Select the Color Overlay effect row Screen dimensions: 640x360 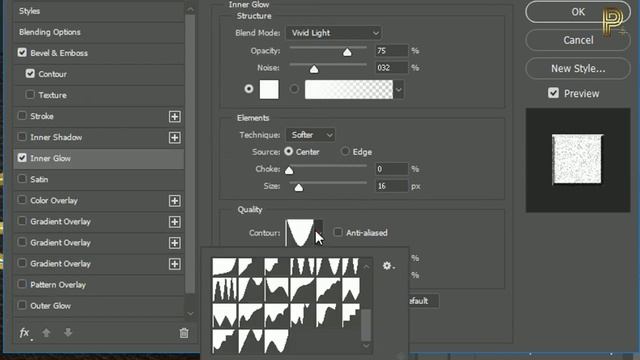[99, 200]
